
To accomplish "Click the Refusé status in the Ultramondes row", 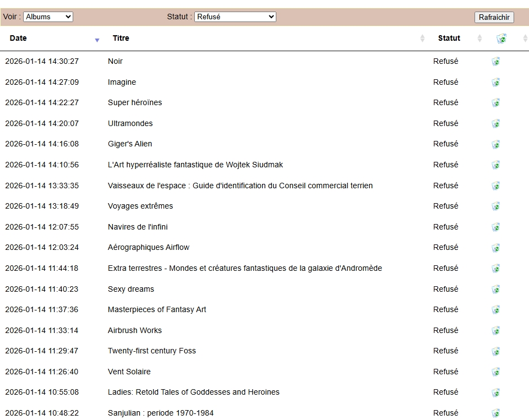I will coord(446,123).
